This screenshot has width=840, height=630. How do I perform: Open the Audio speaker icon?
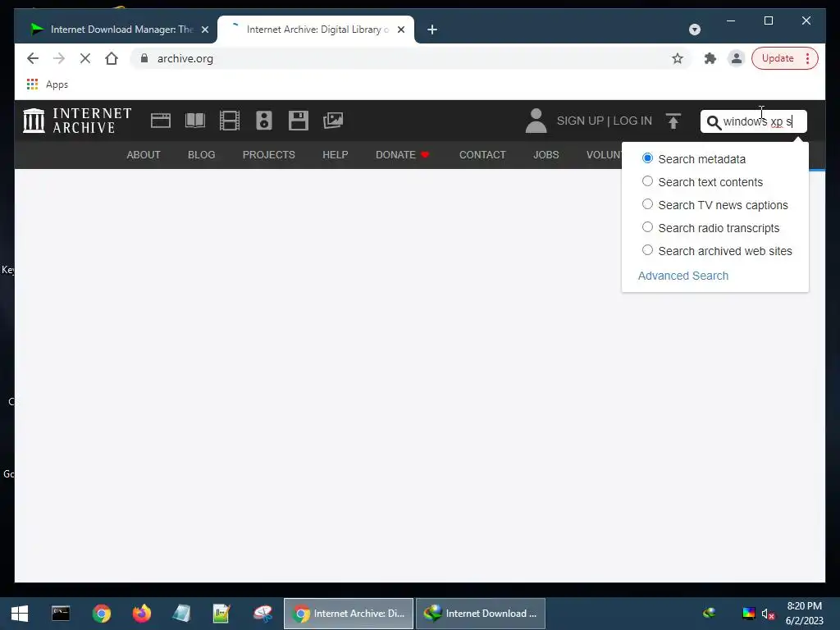click(263, 121)
